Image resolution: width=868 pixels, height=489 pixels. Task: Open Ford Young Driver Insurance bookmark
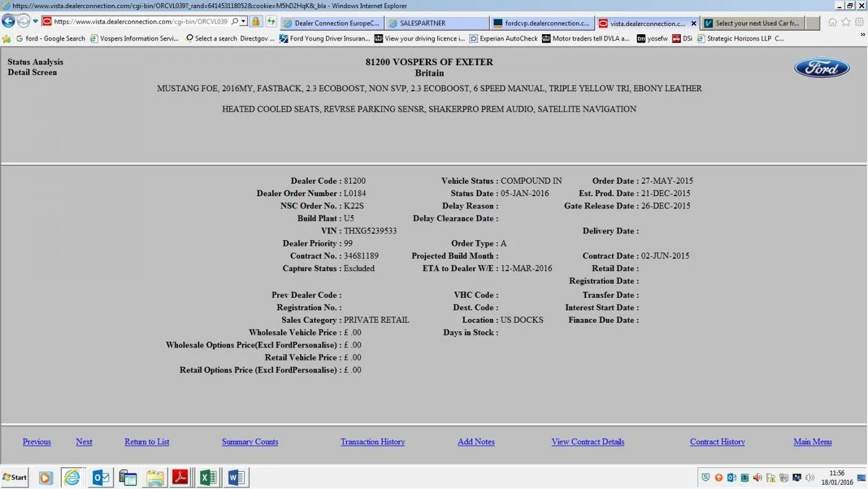[x=325, y=38]
